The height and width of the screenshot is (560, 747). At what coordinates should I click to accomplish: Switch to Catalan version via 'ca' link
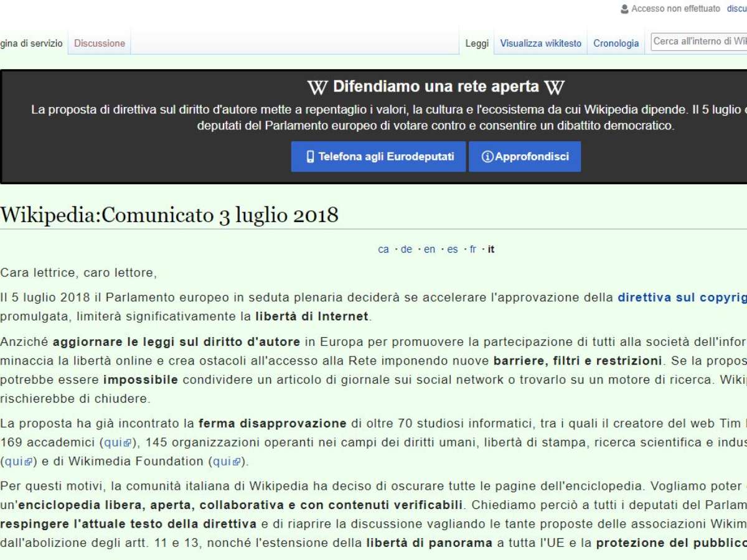pos(383,250)
